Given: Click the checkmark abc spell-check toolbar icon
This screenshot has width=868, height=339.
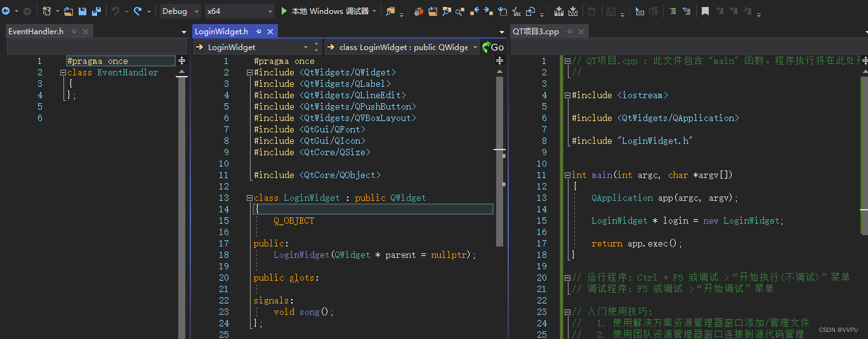Looking at the screenshot, I should [x=516, y=11].
